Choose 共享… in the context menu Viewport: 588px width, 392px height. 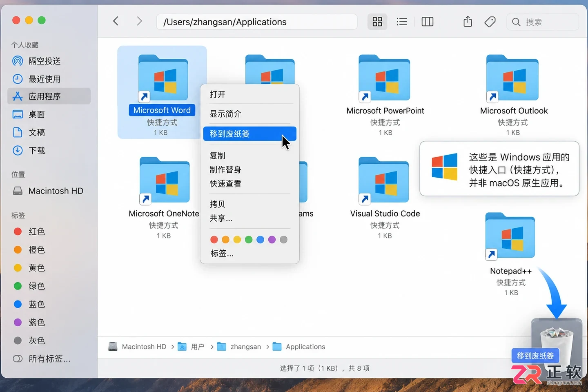pyautogui.click(x=250, y=218)
